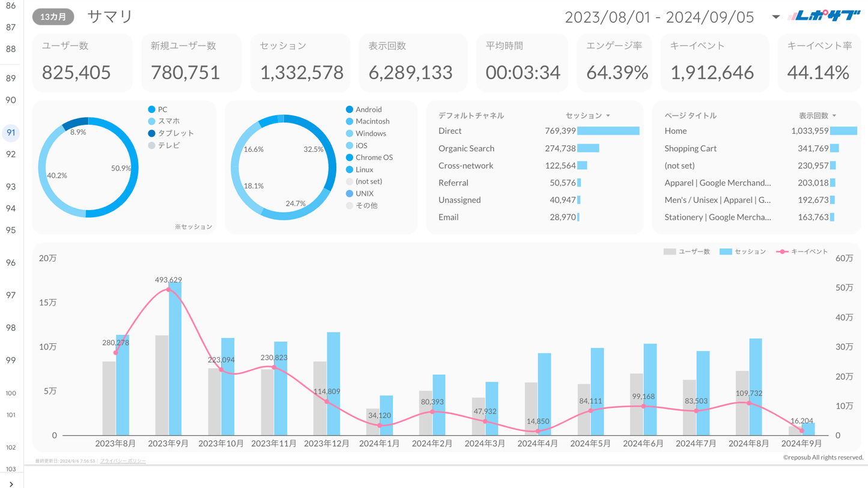Open the date range dropdown arrow
The width and height of the screenshot is (868, 488).
point(775,17)
